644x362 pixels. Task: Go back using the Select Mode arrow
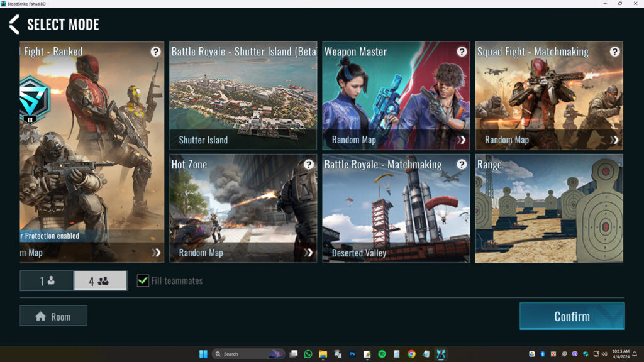coord(14,25)
